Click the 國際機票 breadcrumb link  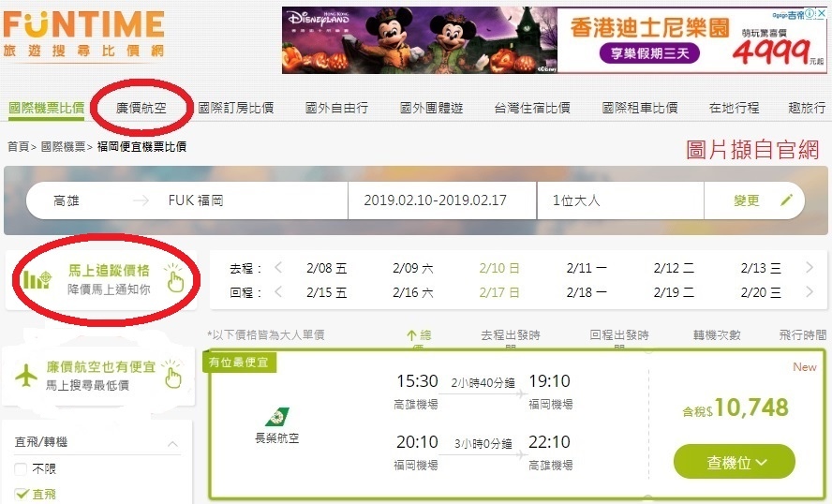point(63,146)
